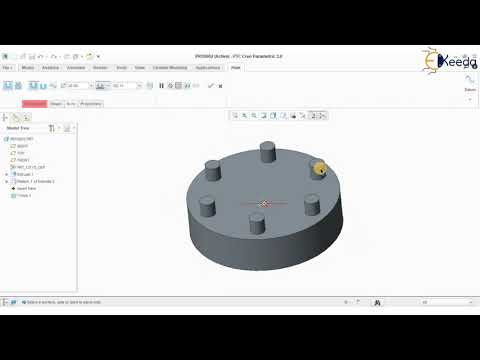Screen dimensions: 480x360
Task: Switch to the Applications ribbon tab
Action: [x=208, y=68]
